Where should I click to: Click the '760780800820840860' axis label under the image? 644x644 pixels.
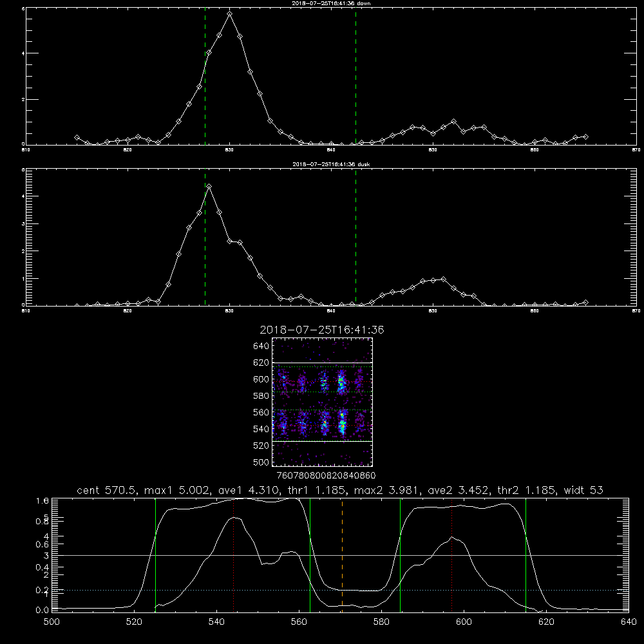[326, 475]
